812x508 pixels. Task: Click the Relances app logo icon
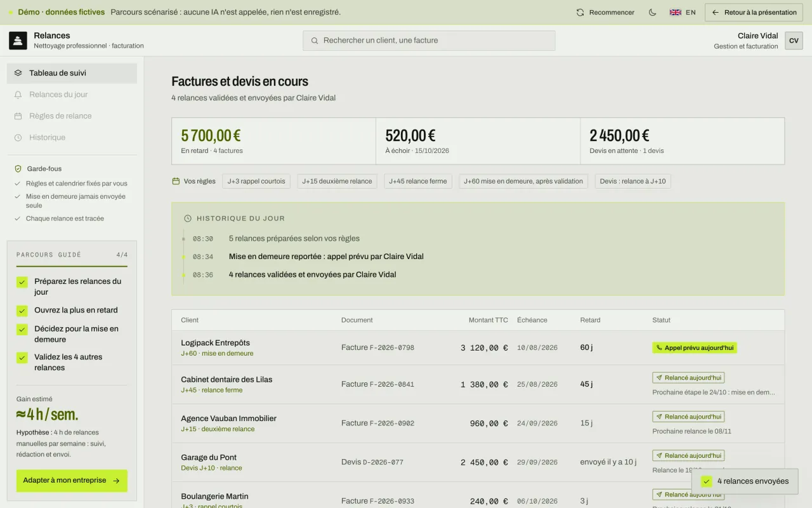coord(18,41)
